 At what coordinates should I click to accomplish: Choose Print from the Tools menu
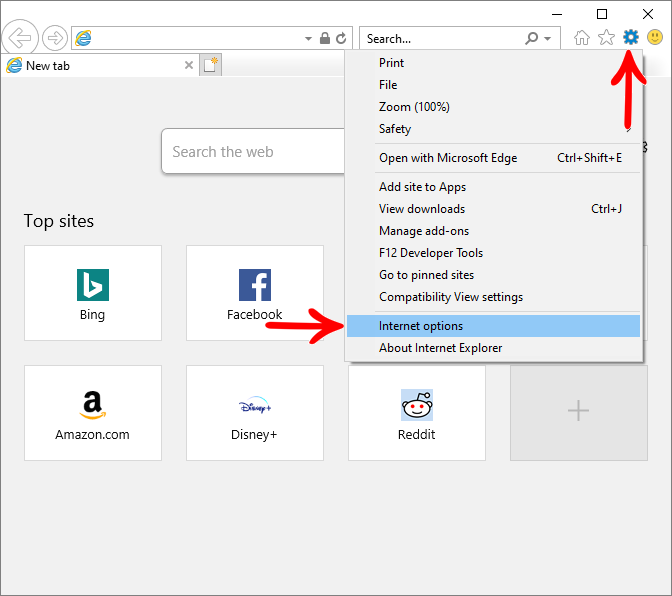click(493, 63)
